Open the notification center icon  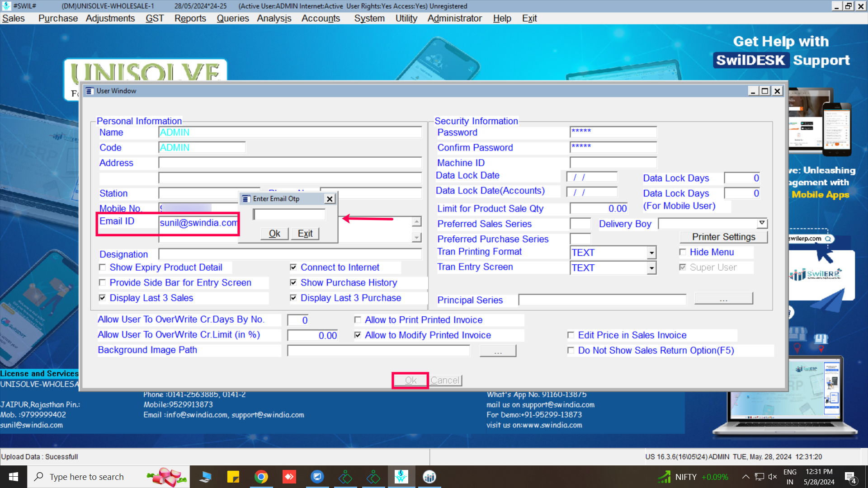(x=850, y=477)
